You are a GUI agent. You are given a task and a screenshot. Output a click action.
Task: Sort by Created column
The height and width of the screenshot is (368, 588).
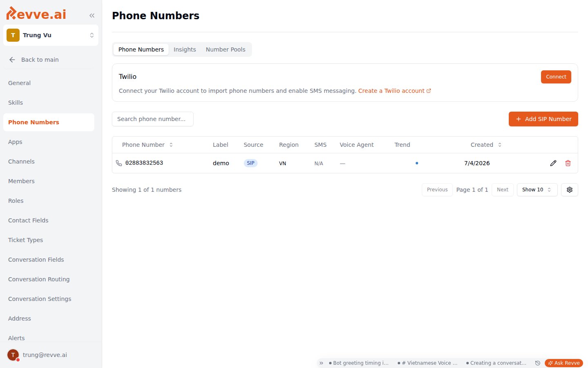[x=486, y=145]
